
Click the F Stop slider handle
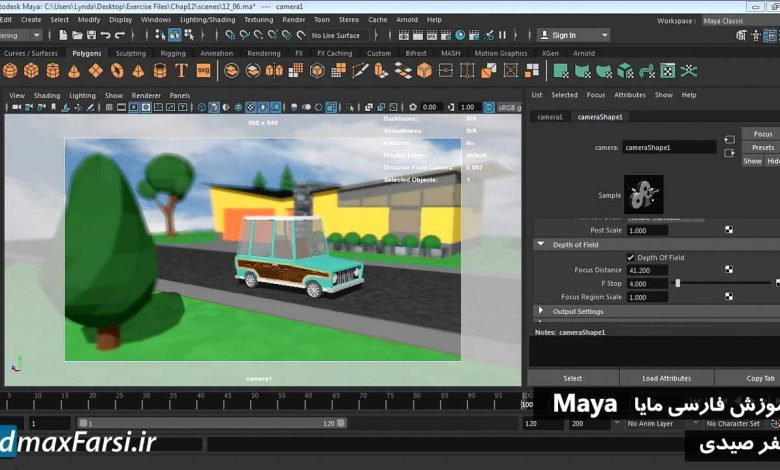pyautogui.click(x=677, y=283)
